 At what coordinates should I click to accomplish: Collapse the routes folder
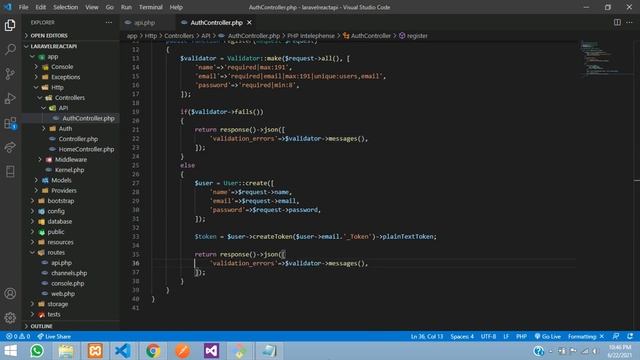point(56,252)
